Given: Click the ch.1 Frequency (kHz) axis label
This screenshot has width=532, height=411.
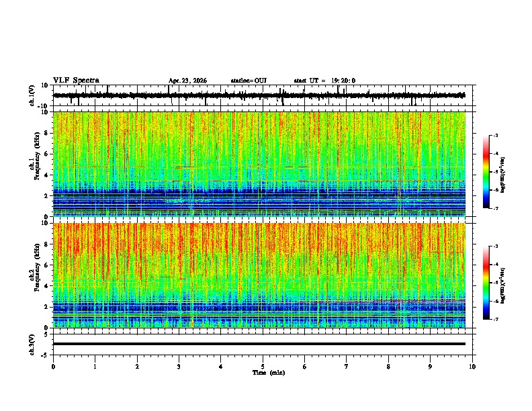Looking at the screenshot, I should [x=35, y=164].
